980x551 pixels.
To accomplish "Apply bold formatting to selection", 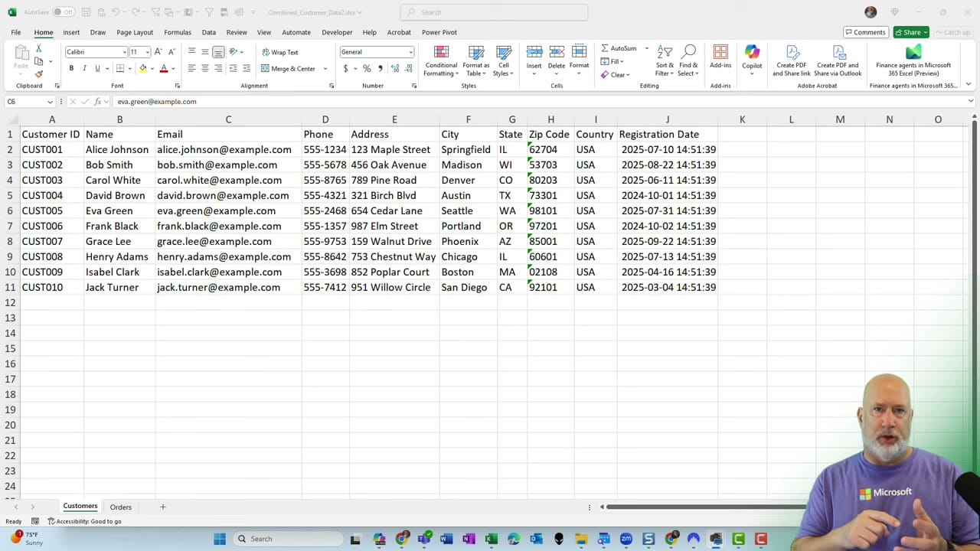I will point(70,68).
